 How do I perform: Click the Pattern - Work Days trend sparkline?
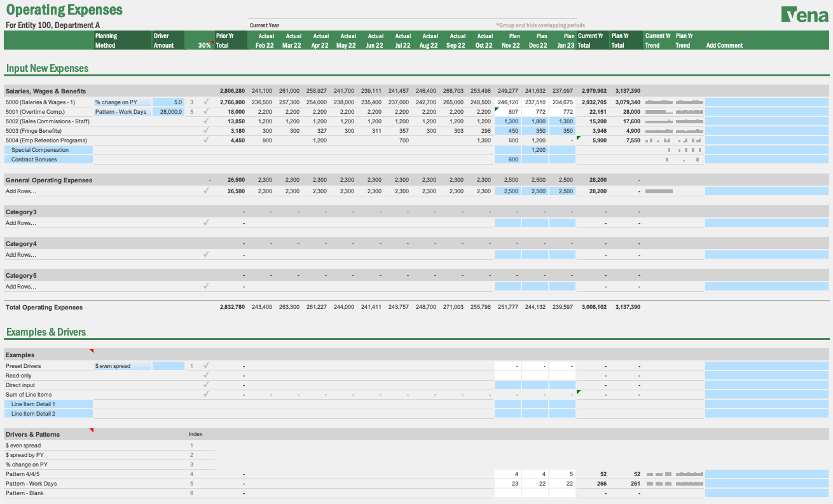click(x=659, y=483)
